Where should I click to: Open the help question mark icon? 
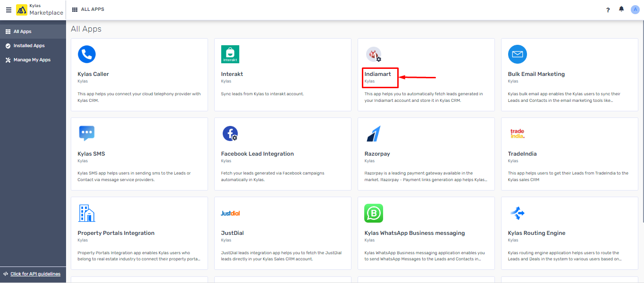pos(608,10)
